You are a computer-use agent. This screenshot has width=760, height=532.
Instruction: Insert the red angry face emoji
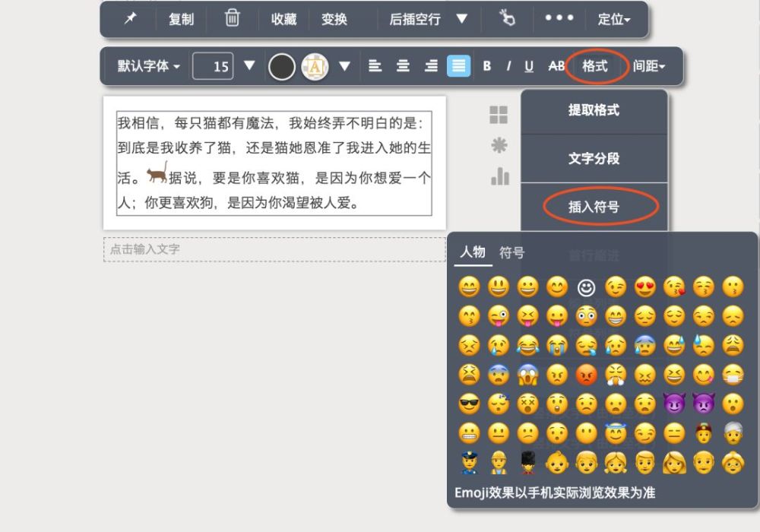(586, 375)
